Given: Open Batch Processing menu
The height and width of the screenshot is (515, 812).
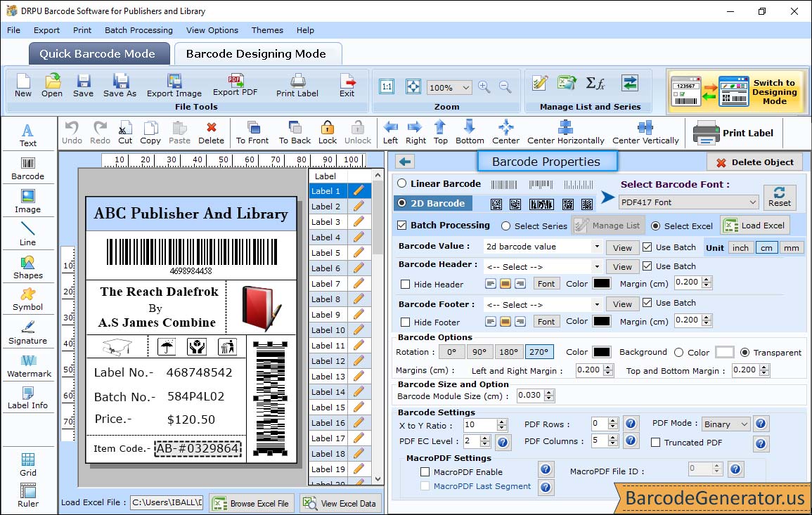Looking at the screenshot, I should tap(138, 30).
